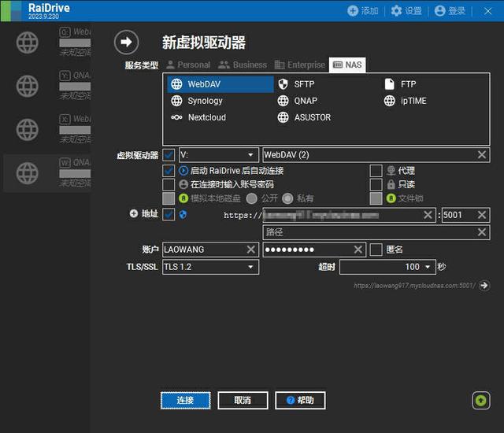Pick the Synology globe service

tap(197, 101)
